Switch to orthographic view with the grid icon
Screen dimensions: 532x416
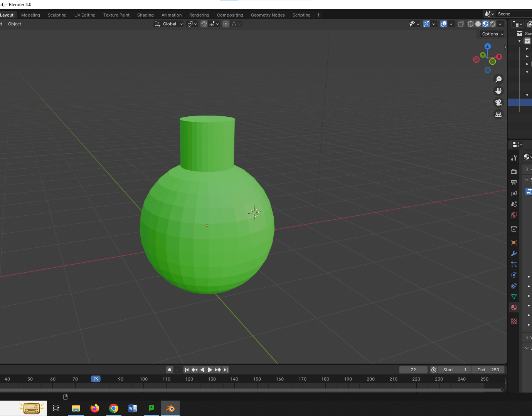[x=498, y=114]
